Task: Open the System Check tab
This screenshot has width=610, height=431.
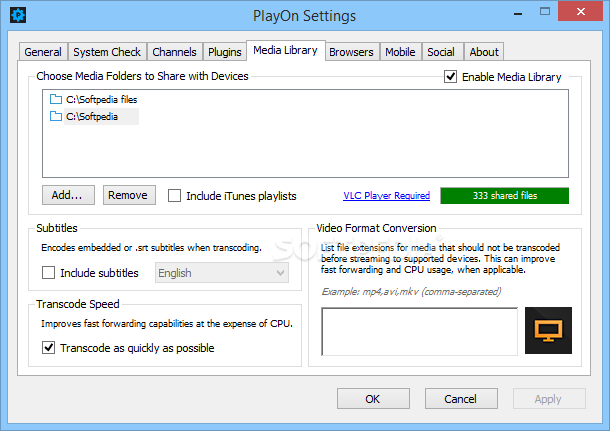Action: (107, 52)
